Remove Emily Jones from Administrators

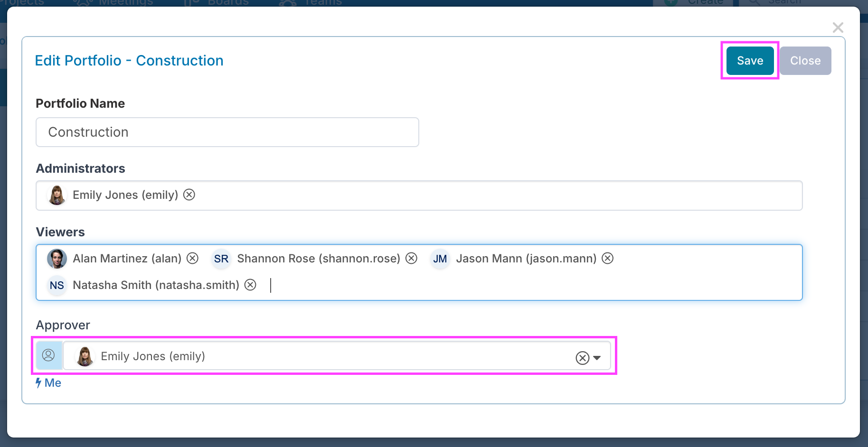click(x=189, y=195)
